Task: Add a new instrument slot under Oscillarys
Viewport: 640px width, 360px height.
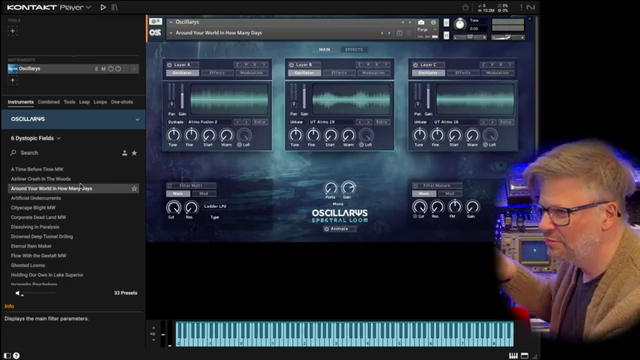Action: 13,80
